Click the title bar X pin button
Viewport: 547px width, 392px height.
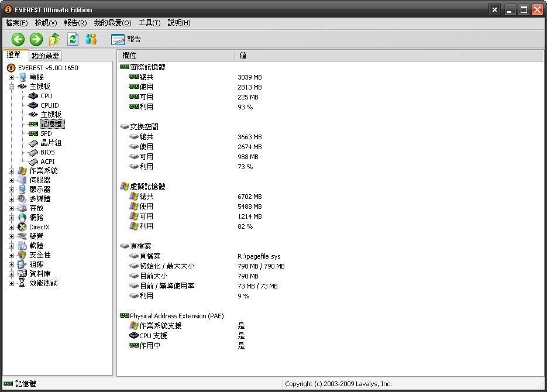pos(494,10)
